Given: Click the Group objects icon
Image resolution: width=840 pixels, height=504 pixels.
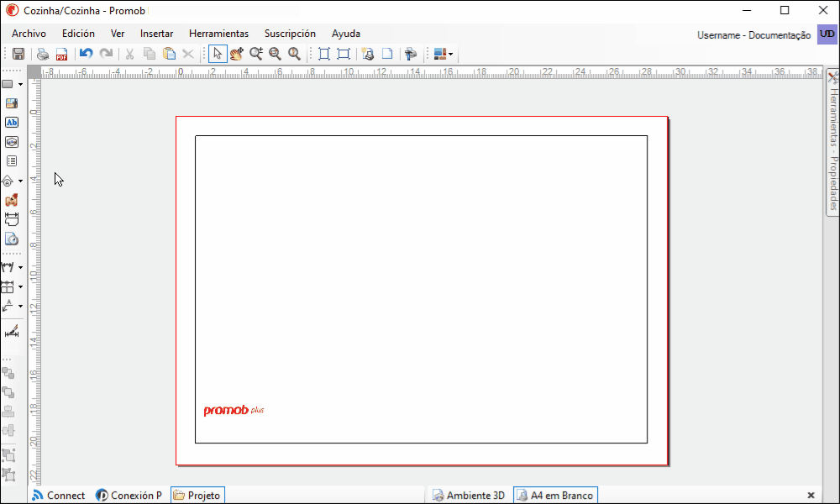Looking at the screenshot, I should click(x=8, y=455).
